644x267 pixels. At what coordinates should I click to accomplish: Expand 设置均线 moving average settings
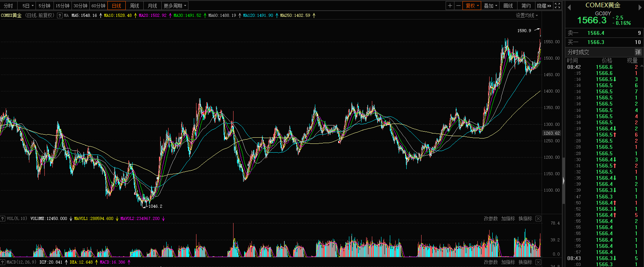pyautogui.click(x=527, y=16)
